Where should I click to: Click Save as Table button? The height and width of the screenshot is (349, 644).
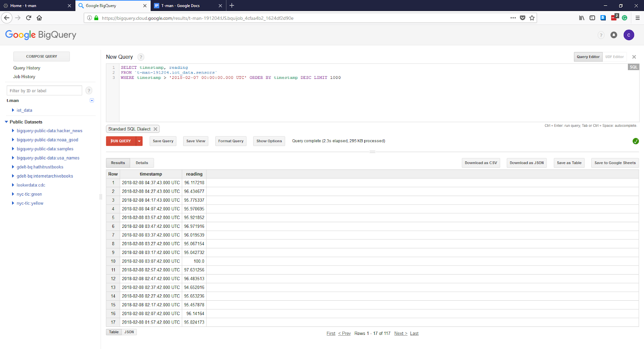(569, 163)
